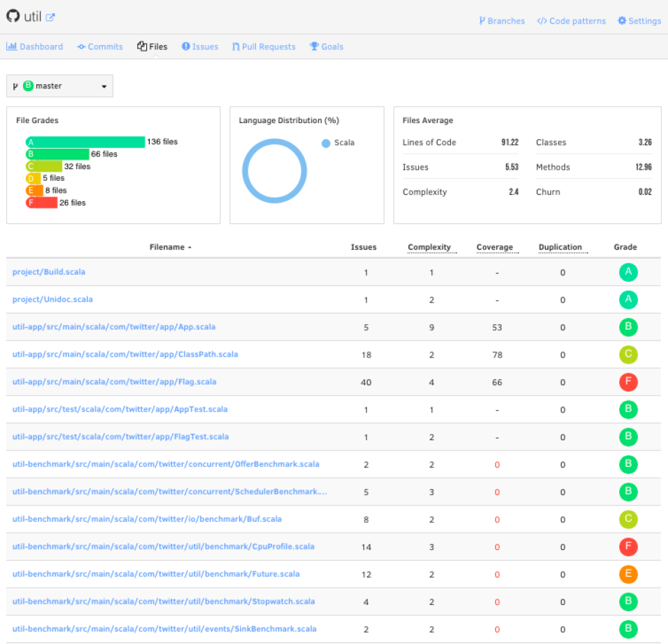Sort files by the Coverage column
This screenshot has width=668, height=644.
[x=495, y=247]
